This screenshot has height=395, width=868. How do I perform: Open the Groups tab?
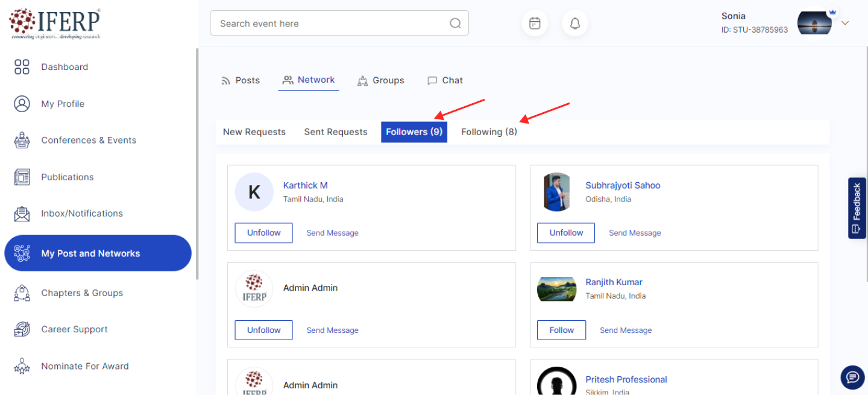(381, 80)
